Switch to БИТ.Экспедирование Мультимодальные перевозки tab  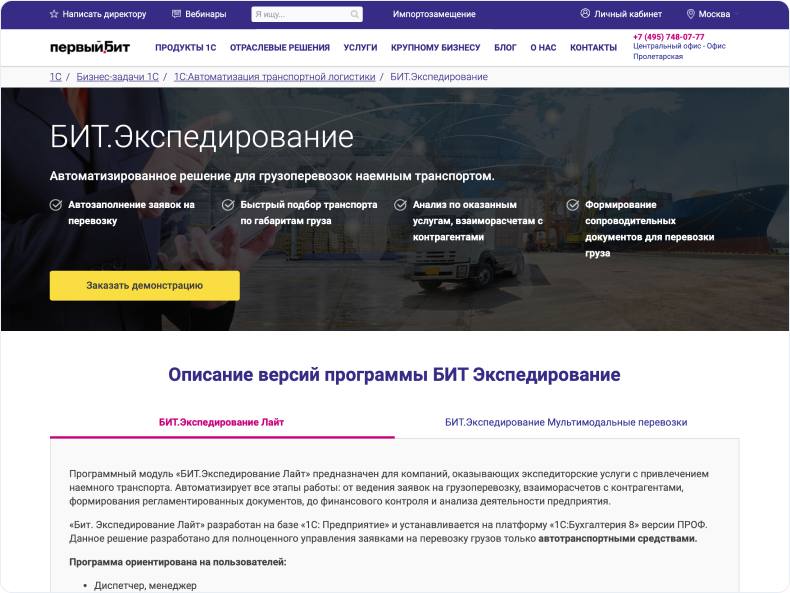tap(566, 422)
